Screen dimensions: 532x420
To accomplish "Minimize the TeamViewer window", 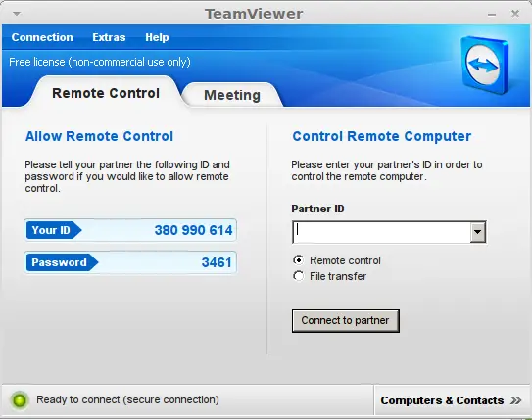I will pyautogui.click(x=492, y=15).
